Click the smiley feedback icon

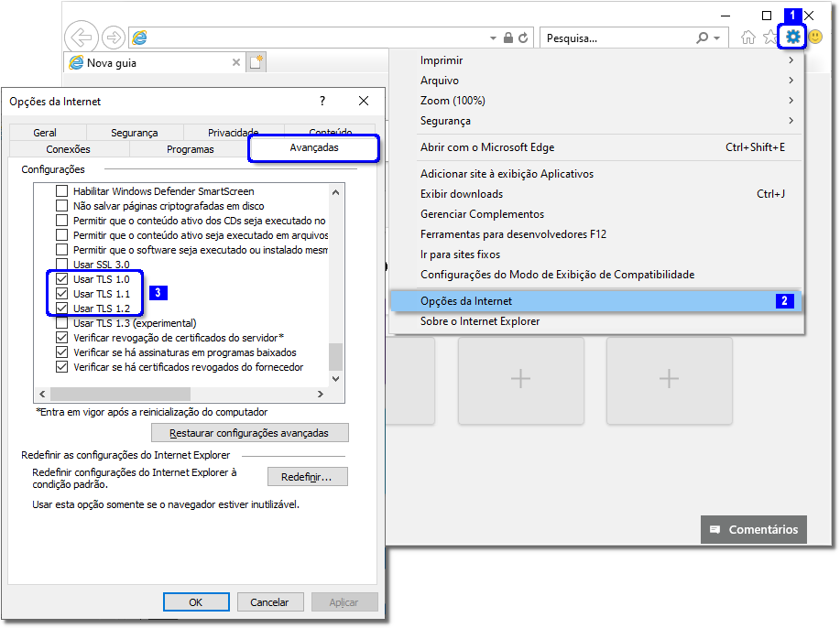[815, 37]
